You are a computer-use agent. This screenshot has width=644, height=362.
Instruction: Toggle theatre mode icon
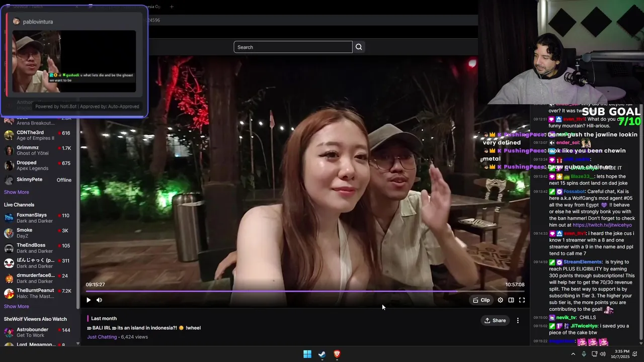click(511, 300)
